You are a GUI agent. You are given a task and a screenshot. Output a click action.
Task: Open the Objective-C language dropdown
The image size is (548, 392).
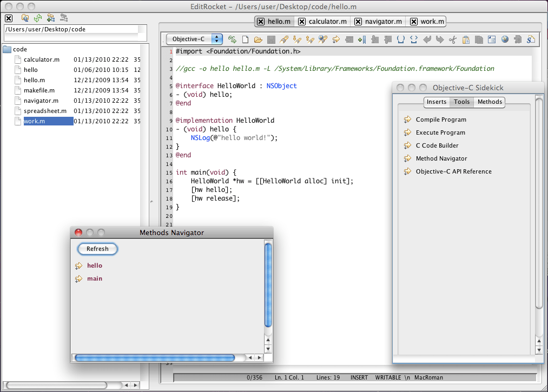pos(194,39)
